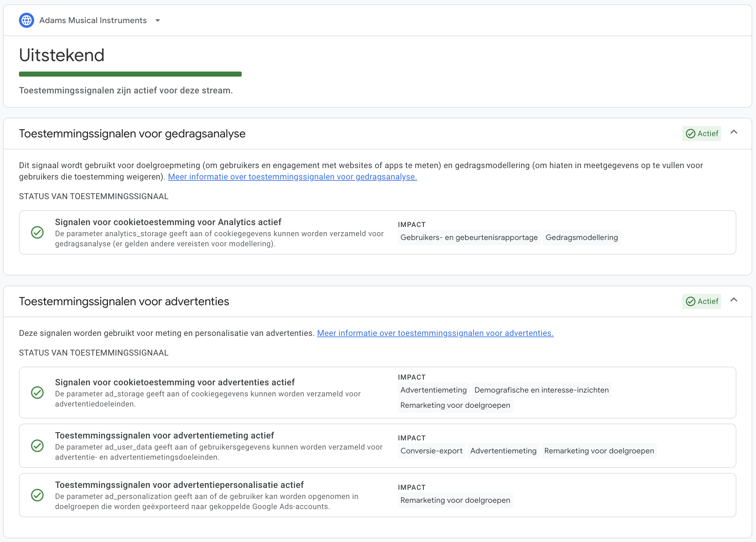
Task: Click the Gedragsmodellering impact chip
Action: point(581,237)
